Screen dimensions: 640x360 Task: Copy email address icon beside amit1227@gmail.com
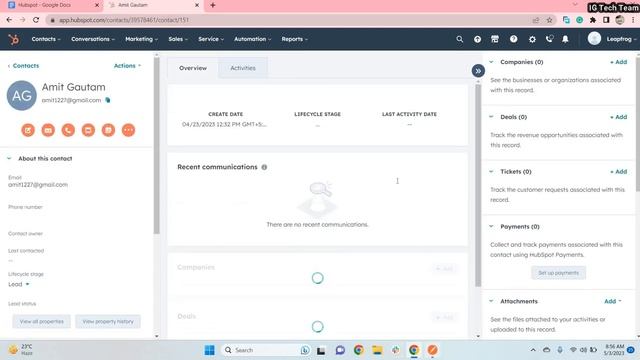108,100
